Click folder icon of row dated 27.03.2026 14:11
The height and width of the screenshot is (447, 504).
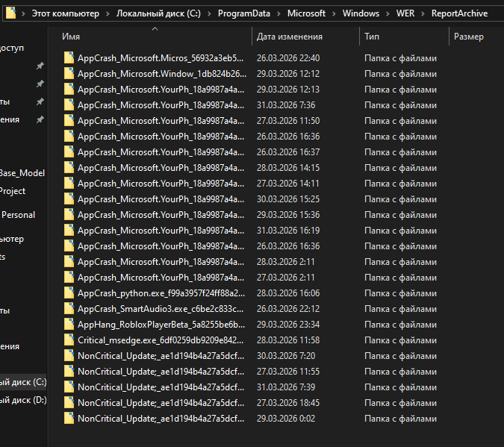69,184
